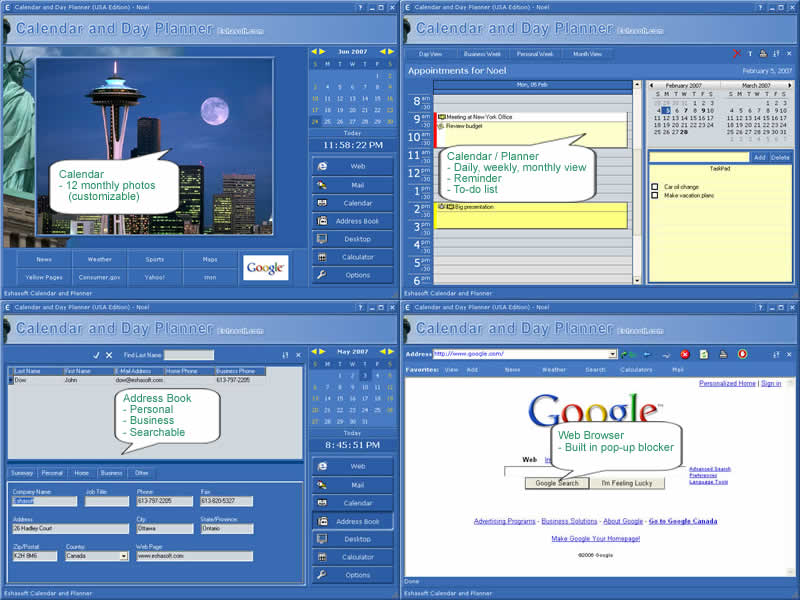This screenshot has width=800, height=600.
Task: Check the Car oil change task
Action: pos(655,186)
